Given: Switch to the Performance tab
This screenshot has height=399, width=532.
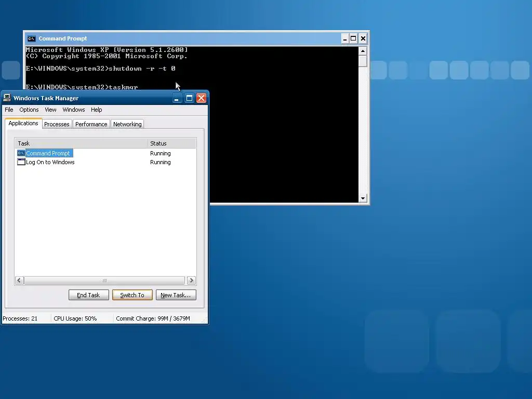Looking at the screenshot, I should 91,124.
